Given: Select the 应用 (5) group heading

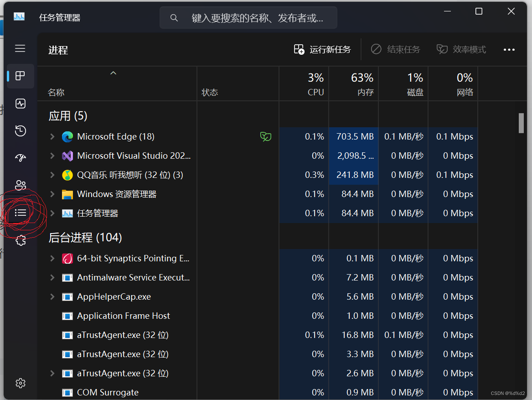Looking at the screenshot, I should (68, 116).
